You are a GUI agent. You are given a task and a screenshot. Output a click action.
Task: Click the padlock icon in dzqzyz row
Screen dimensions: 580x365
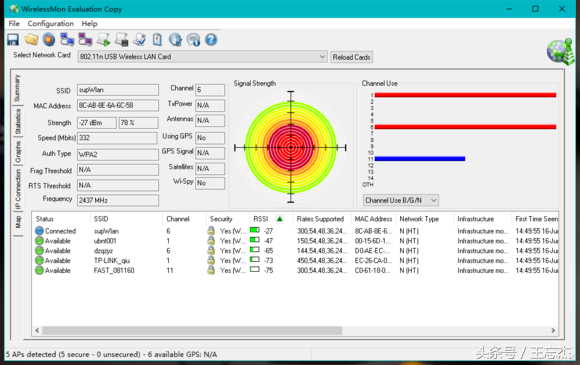tap(211, 251)
